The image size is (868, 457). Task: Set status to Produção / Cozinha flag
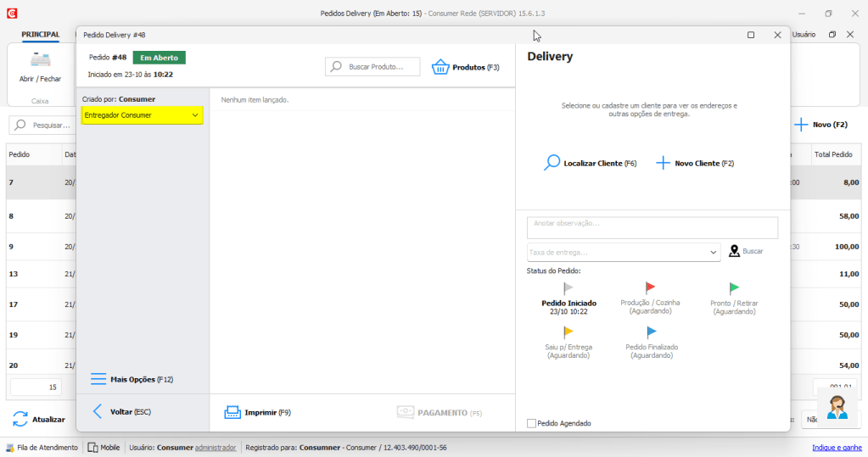tap(651, 288)
